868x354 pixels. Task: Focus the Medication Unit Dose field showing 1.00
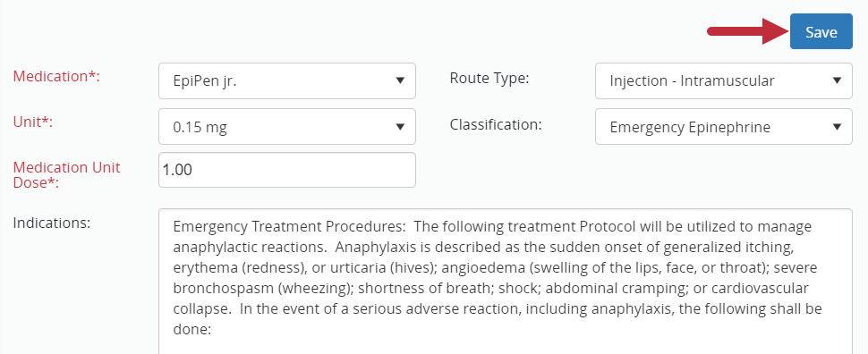286,170
